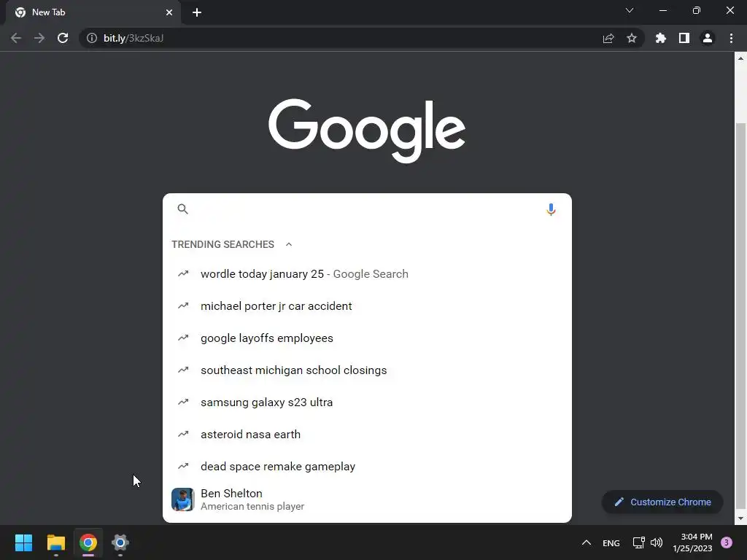Select the New Tab tab
This screenshot has height=560, width=747.
[93, 12]
